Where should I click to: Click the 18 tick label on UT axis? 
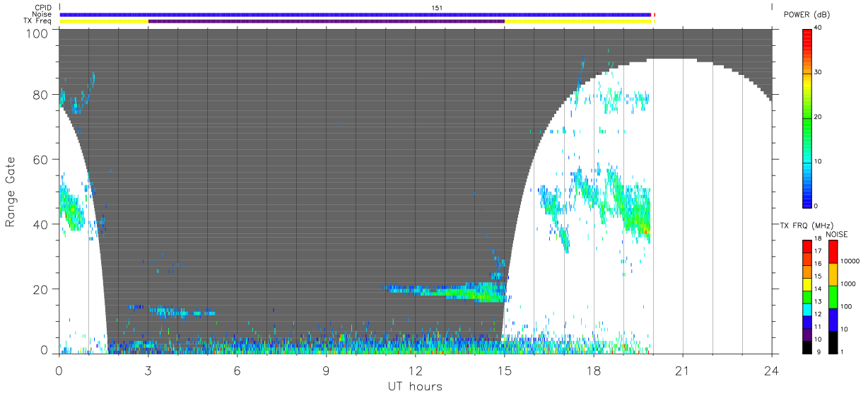pos(593,370)
